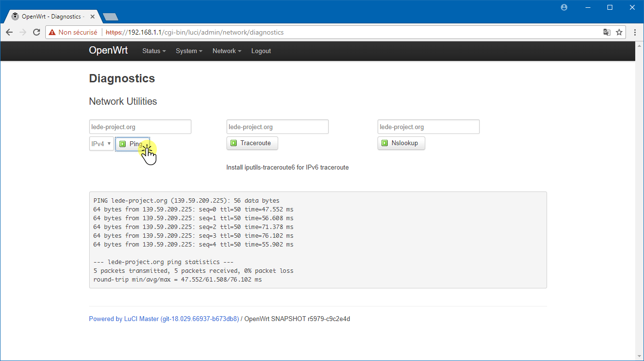Screen dimensions: 644x361
Task: Click the browser back arrow
Action: [9, 32]
